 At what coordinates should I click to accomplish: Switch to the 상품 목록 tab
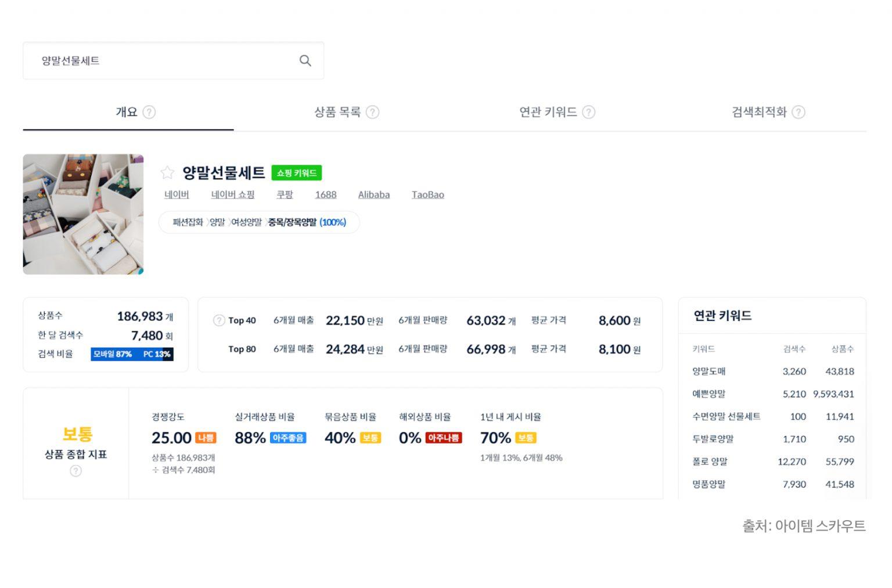337,112
